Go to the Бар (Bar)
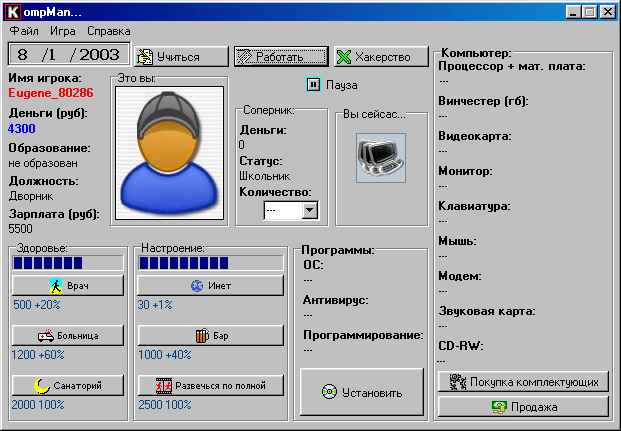The image size is (621, 431). [211, 335]
